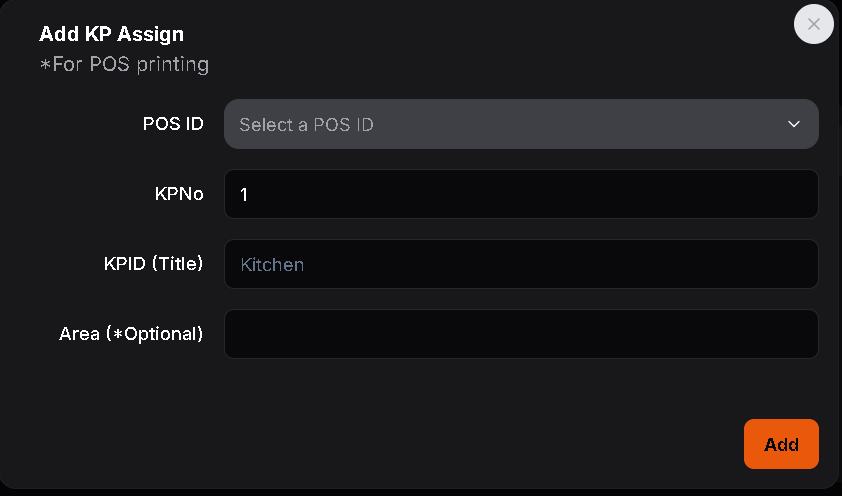Click the right end of the KPID field
This screenshot has width=842, height=496.
[795, 264]
